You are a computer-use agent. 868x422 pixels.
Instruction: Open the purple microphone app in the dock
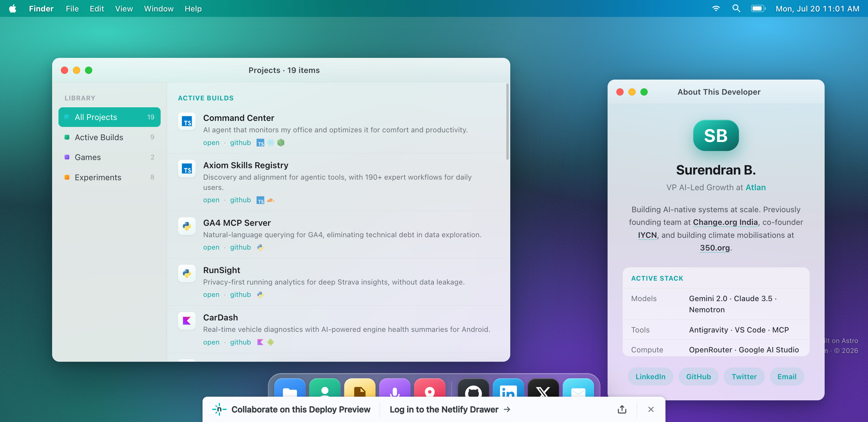point(395,388)
